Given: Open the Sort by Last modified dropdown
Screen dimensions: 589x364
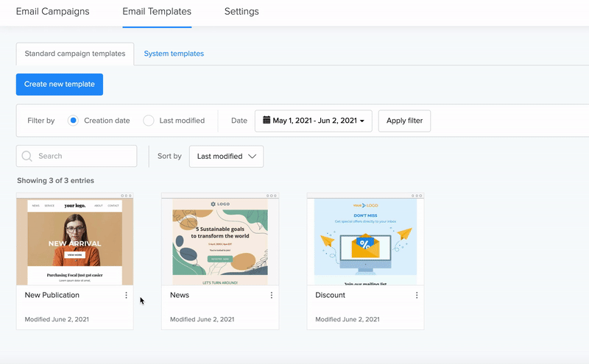Looking at the screenshot, I should 226,157.
